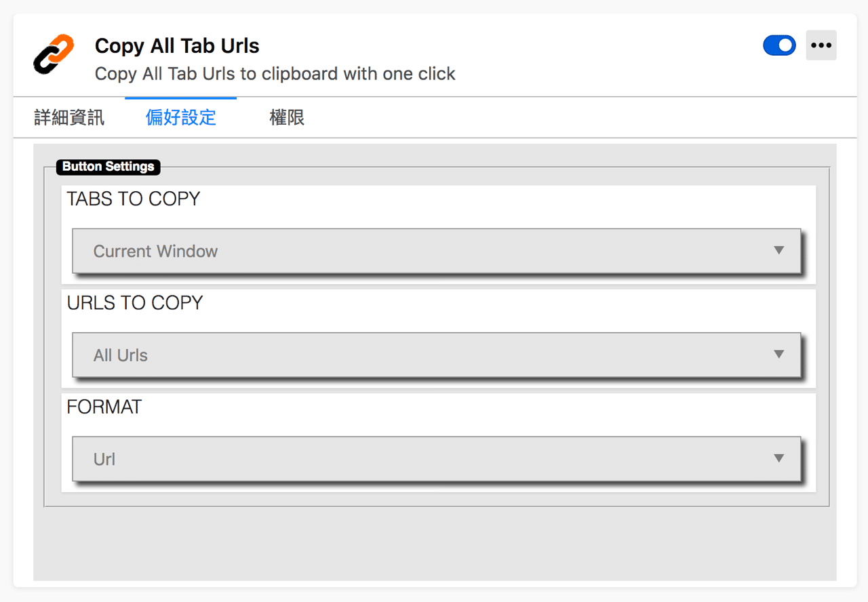Click the dropdown arrow for Format
This screenshot has height=602, width=868.
778,458
